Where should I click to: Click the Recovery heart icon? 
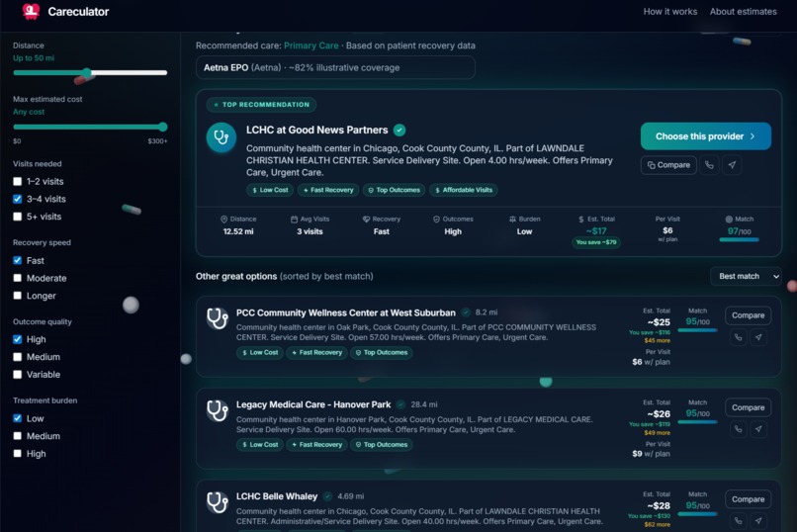pos(366,219)
